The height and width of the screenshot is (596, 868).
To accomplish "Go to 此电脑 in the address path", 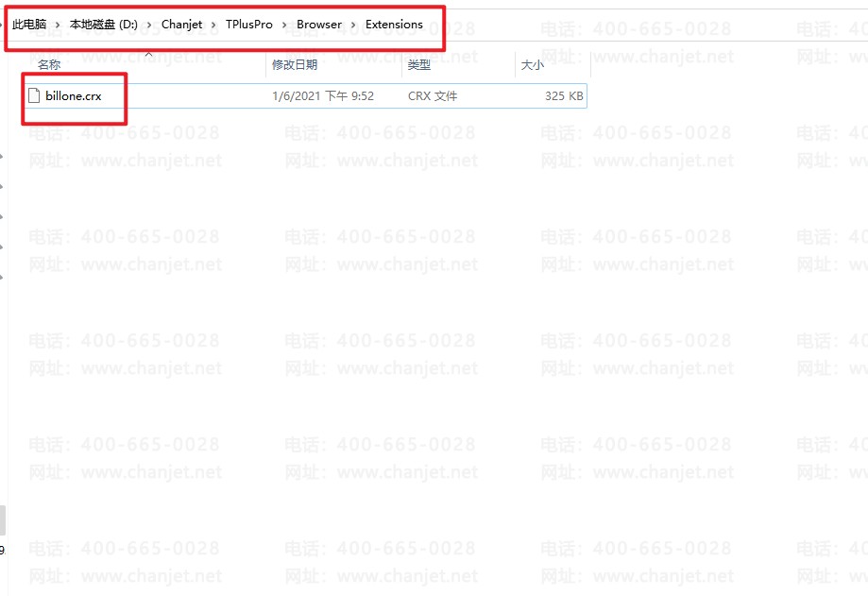I will [x=29, y=25].
